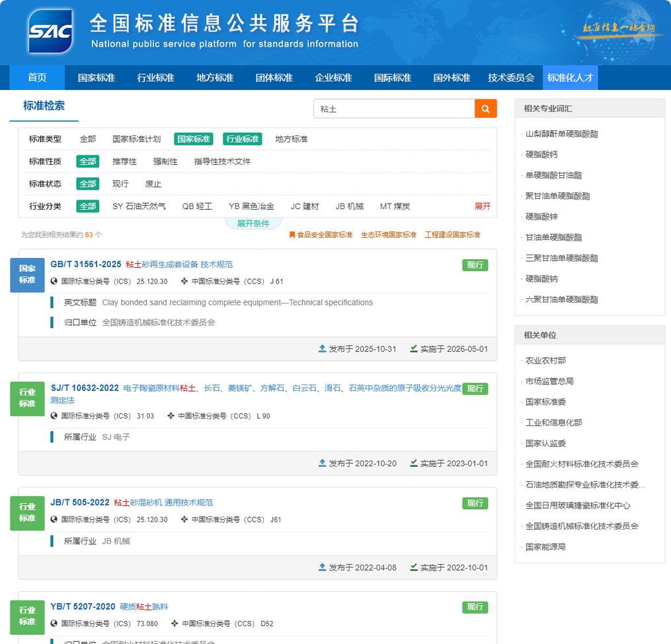
Task: Click the CCS icon beside J 61
Action: (184, 281)
